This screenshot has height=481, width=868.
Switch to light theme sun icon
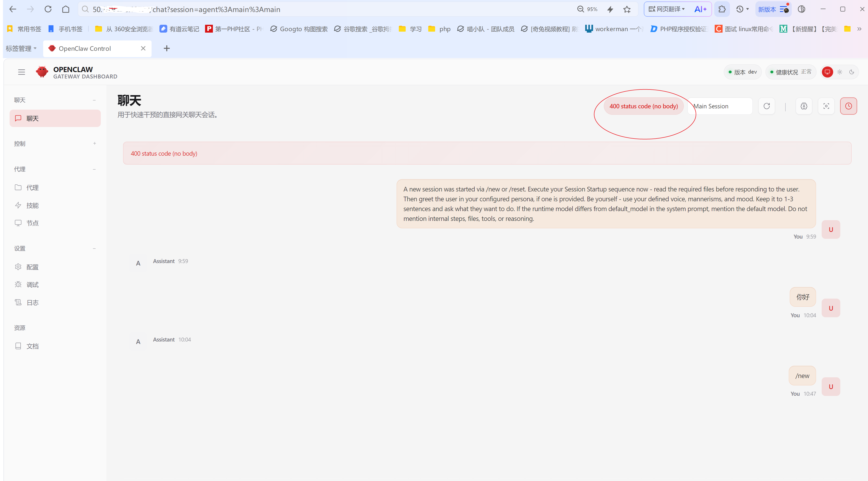coord(840,72)
